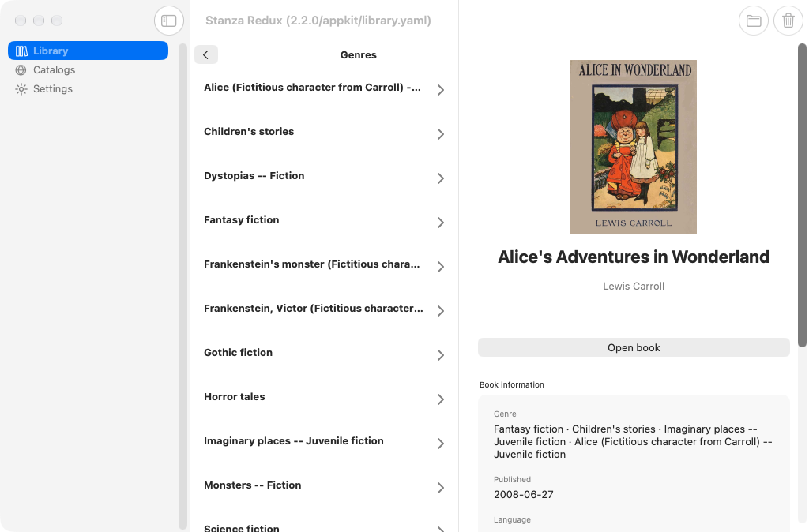Click the Stanza Redux window title
This screenshot has width=809, height=532.
(x=318, y=21)
